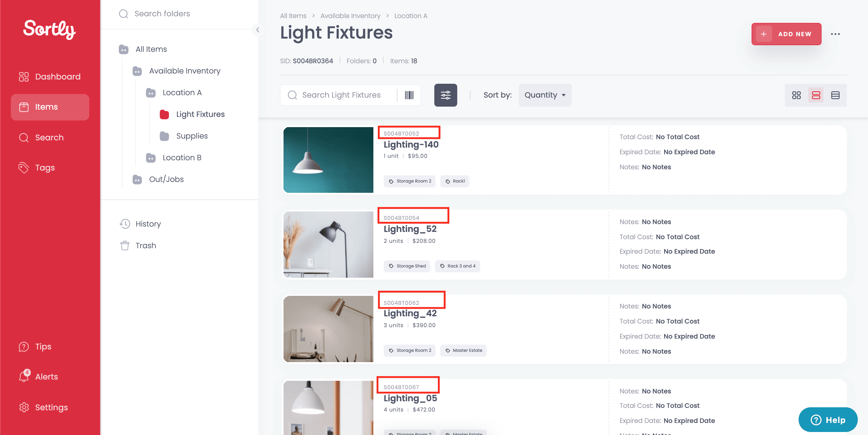Open Lighting_52 item details
Image resolution: width=868 pixels, height=435 pixels.
coord(410,229)
